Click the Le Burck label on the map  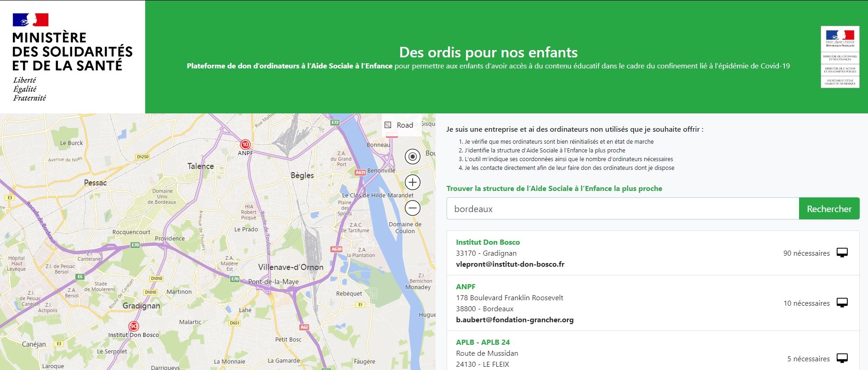pos(71,143)
